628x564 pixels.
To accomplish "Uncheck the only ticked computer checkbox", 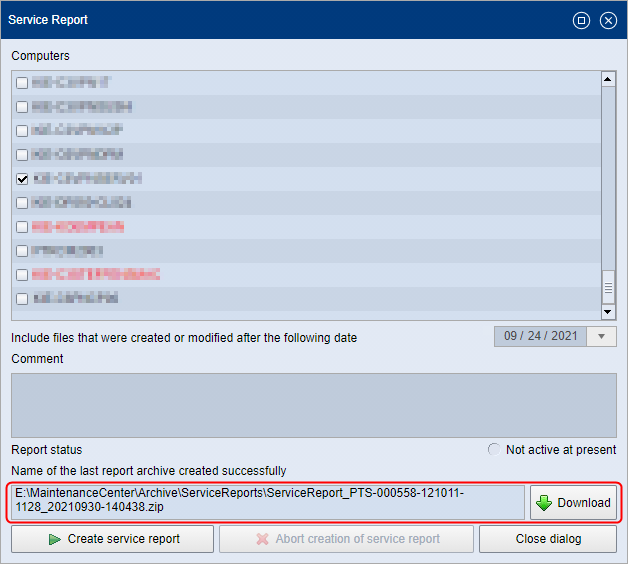I will 22,179.
